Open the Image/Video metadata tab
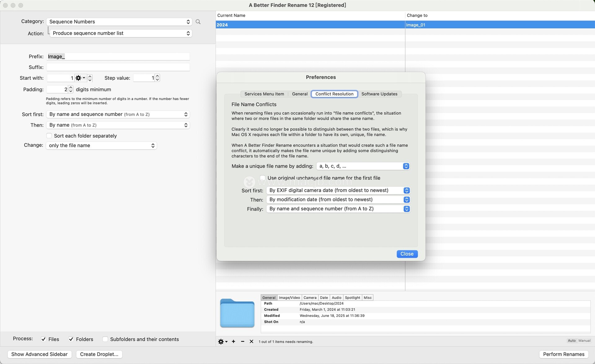 pyautogui.click(x=289, y=298)
